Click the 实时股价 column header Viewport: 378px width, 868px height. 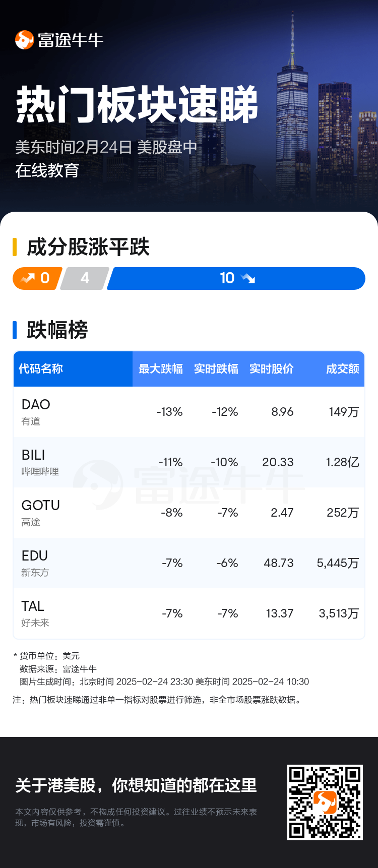(x=272, y=369)
